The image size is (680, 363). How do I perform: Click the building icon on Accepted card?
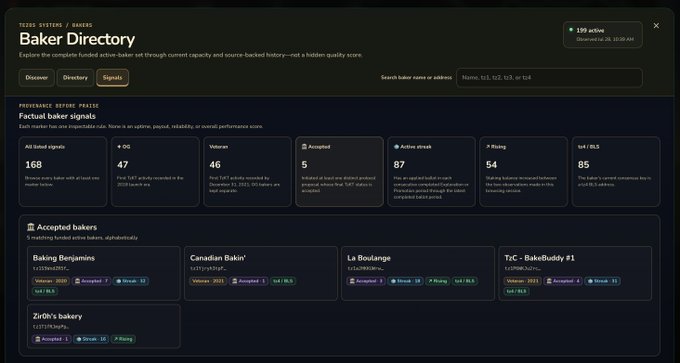(304, 147)
